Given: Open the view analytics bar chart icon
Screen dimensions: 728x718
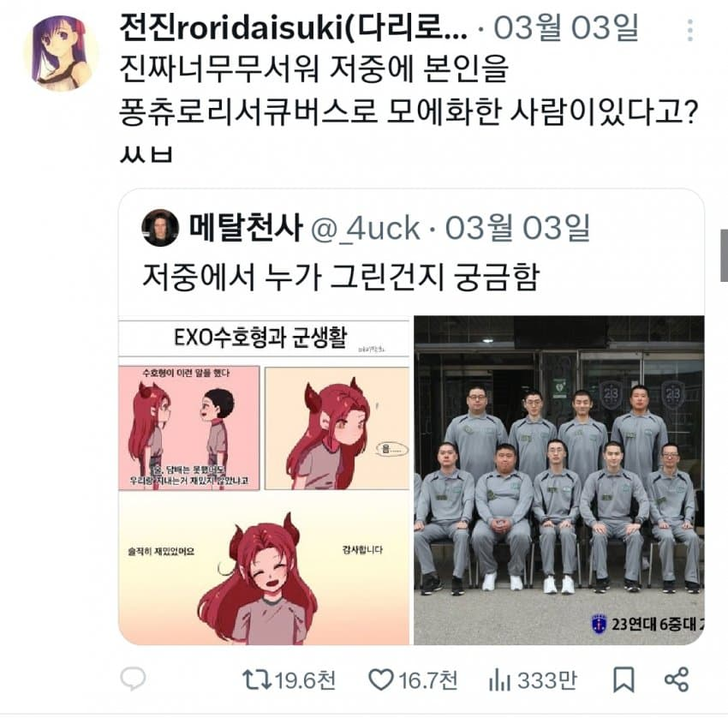Looking at the screenshot, I should click(x=499, y=680).
